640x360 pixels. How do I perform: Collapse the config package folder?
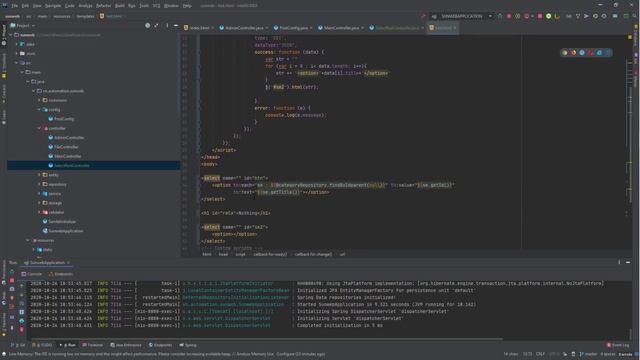pyautogui.click(x=39, y=109)
